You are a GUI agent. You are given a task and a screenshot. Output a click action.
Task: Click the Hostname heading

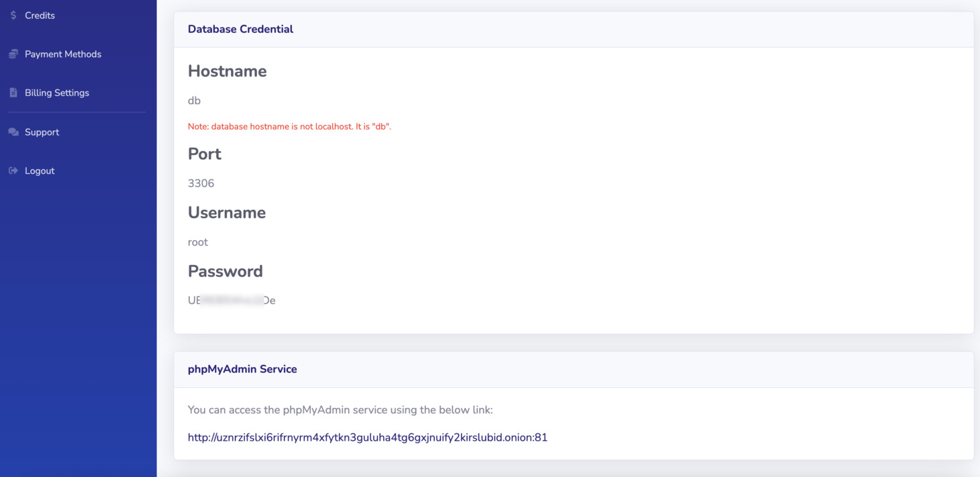(x=227, y=71)
